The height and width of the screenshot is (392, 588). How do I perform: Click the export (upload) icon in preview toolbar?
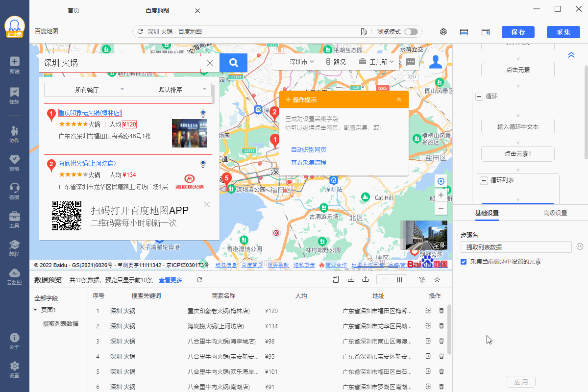(x=365, y=280)
